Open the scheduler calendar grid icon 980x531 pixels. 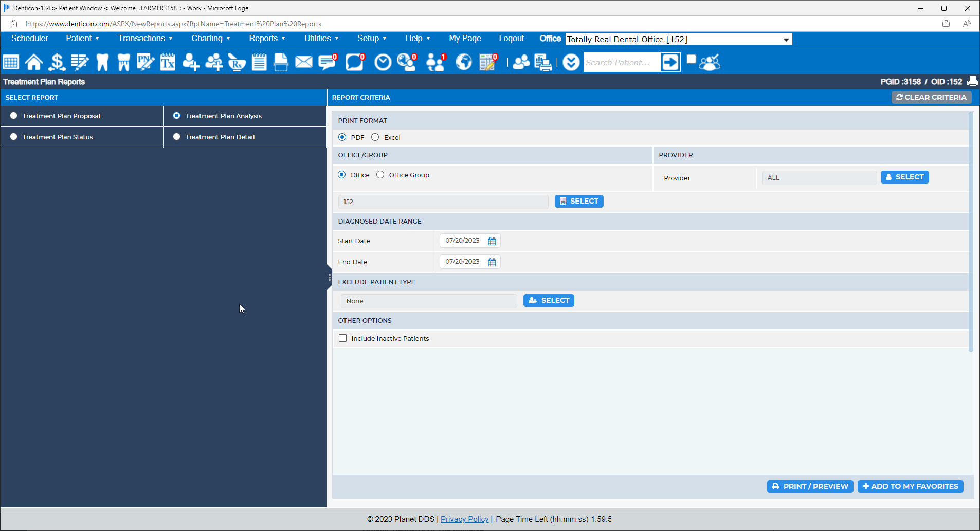(x=11, y=63)
